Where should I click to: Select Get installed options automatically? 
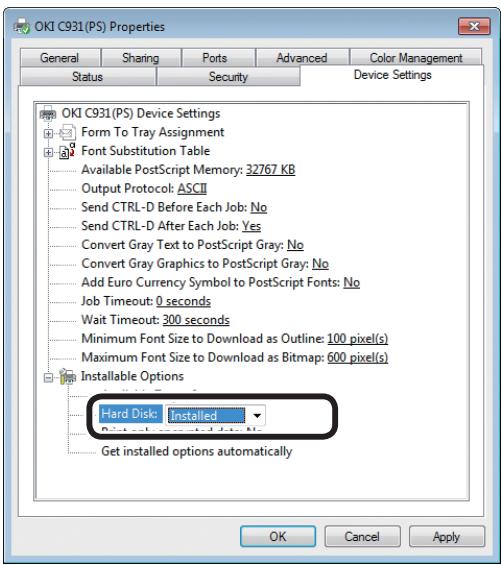197,451
